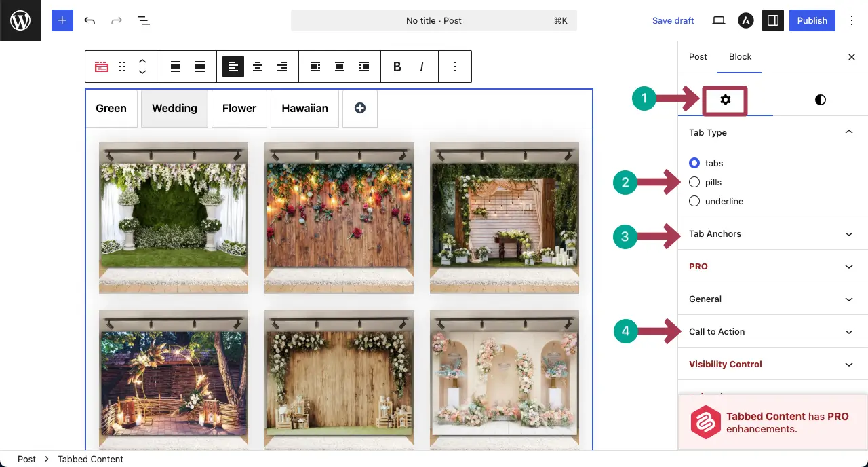Toggle Bold formatting in block toolbar
This screenshot has height=467, width=868.
[397, 67]
